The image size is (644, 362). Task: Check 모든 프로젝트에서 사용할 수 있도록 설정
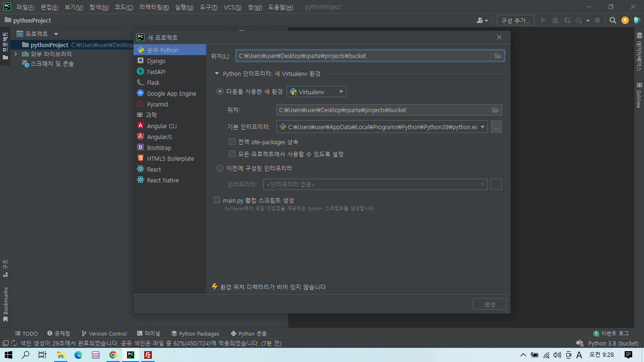coord(231,154)
